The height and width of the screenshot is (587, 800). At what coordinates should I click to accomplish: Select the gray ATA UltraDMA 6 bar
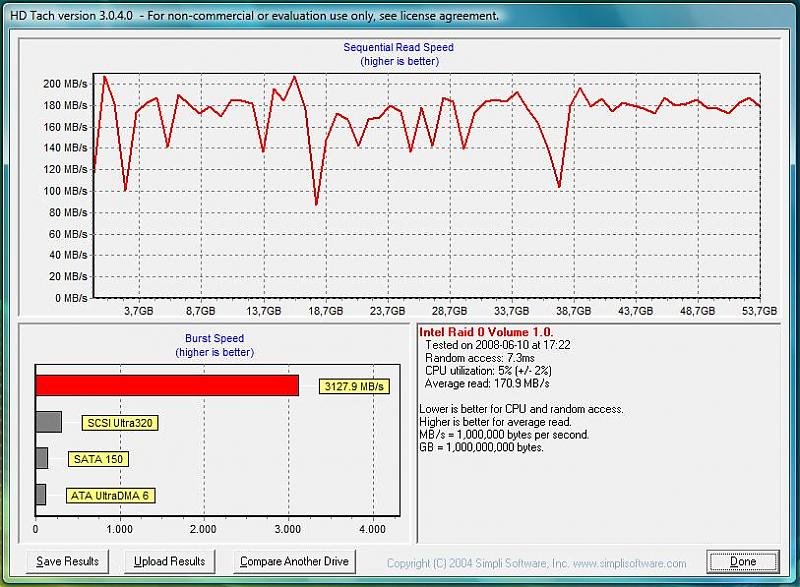(x=41, y=495)
